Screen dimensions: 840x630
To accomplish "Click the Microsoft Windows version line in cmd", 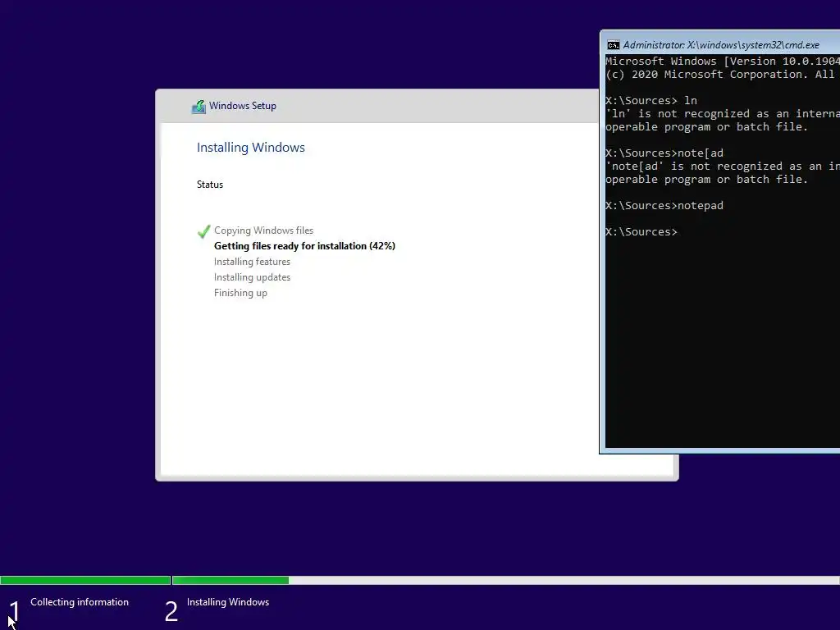I will (x=723, y=61).
